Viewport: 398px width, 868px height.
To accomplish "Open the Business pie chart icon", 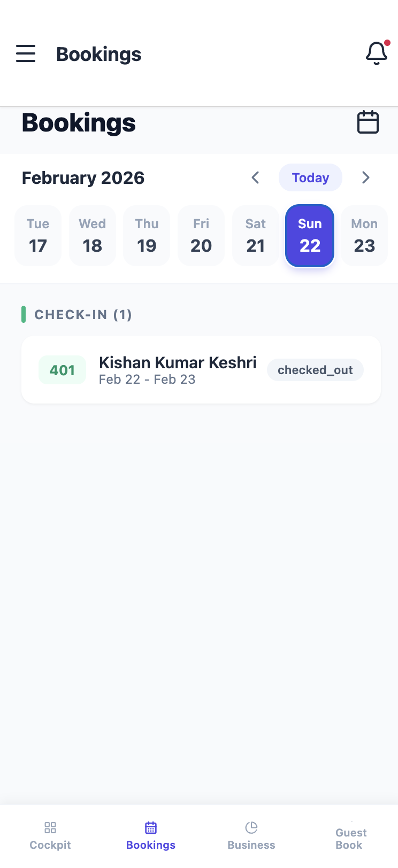I will pyautogui.click(x=251, y=827).
